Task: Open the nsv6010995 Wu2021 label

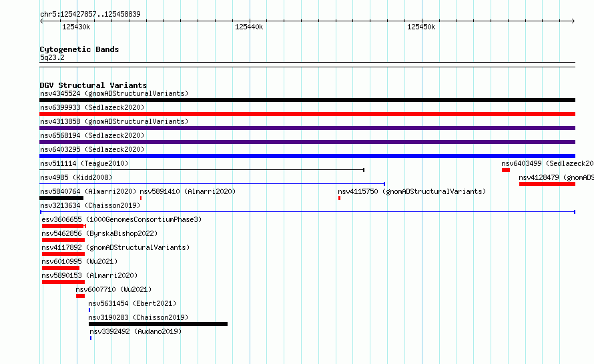Action: (79, 261)
